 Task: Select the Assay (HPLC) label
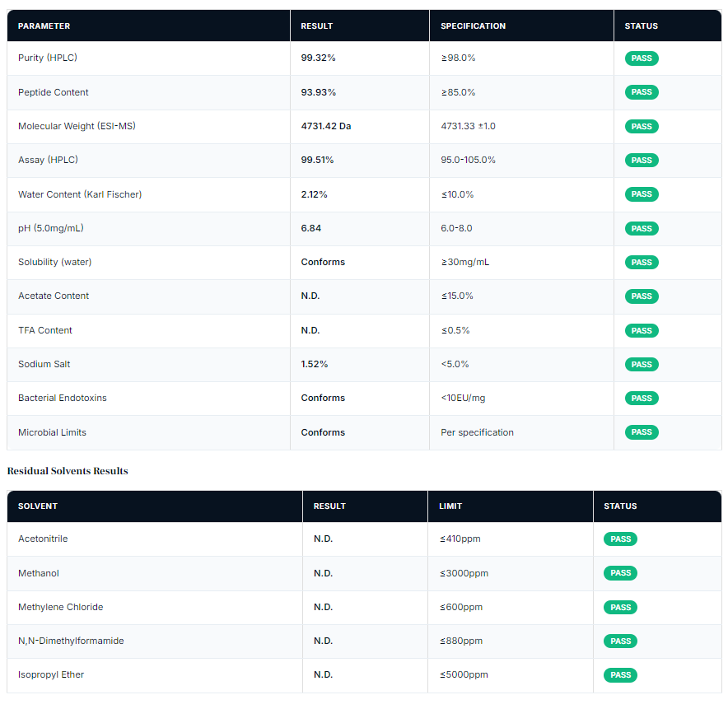click(x=48, y=160)
